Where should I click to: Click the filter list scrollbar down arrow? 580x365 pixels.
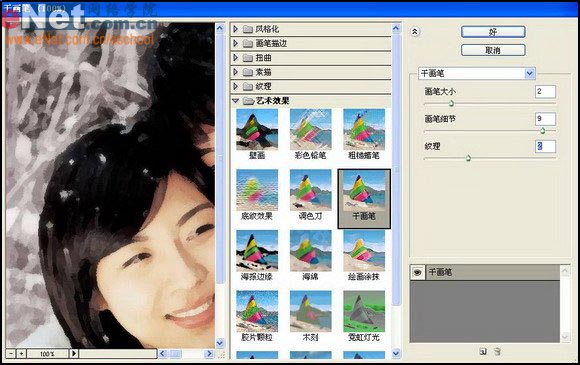[396, 354]
